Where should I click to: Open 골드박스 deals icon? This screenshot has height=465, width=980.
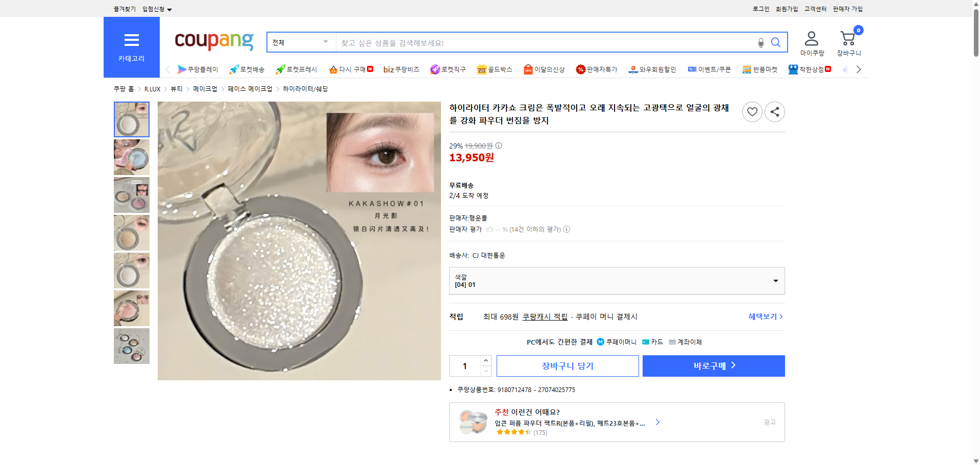click(x=481, y=69)
